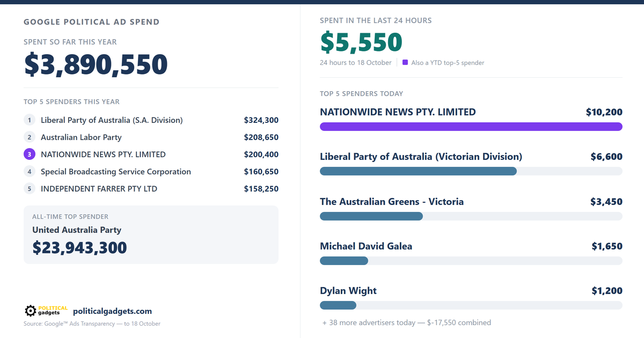Click the '24 hours to 18 October' text
This screenshot has height=338, width=644.
click(x=356, y=63)
